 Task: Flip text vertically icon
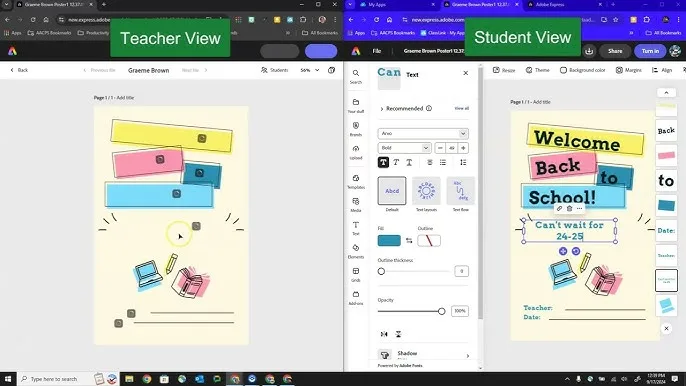tap(398, 334)
